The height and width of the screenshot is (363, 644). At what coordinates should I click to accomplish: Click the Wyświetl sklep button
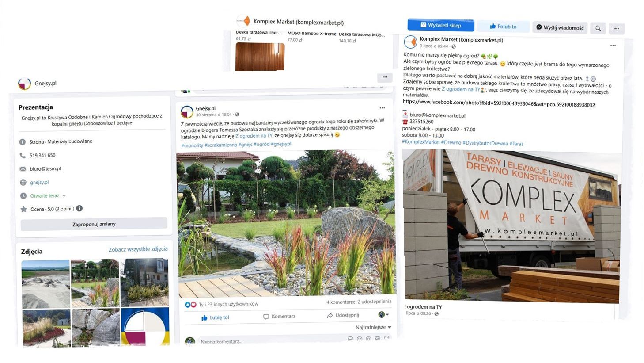pos(441,25)
